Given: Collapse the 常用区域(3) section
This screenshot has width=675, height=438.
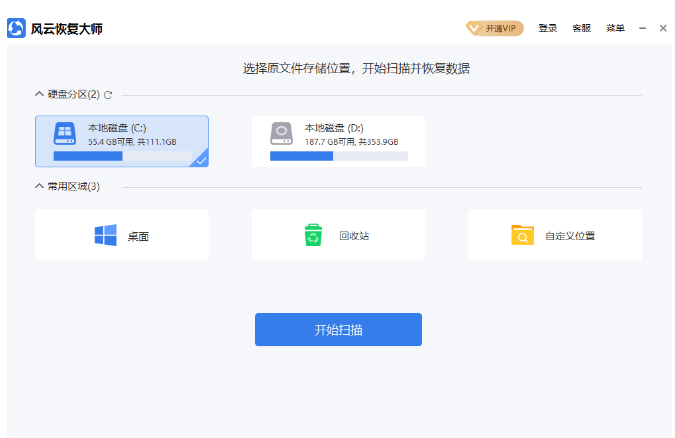Looking at the screenshot, I should (39, 186).
